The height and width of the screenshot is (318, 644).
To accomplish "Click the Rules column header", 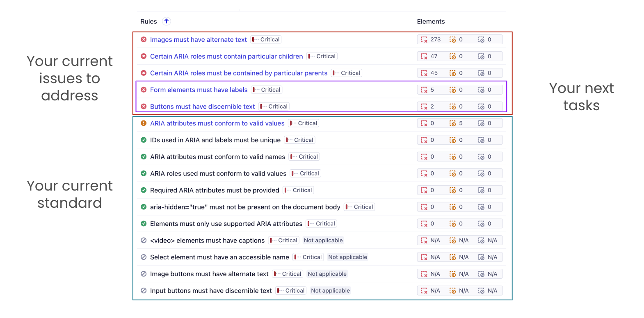I will [148, 22].
